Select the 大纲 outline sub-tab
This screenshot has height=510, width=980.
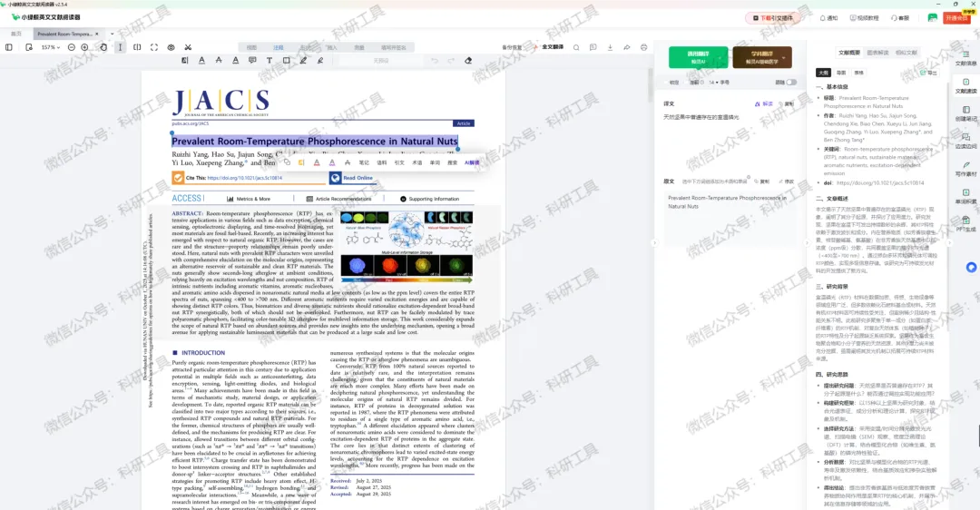[x=824, y=73]
